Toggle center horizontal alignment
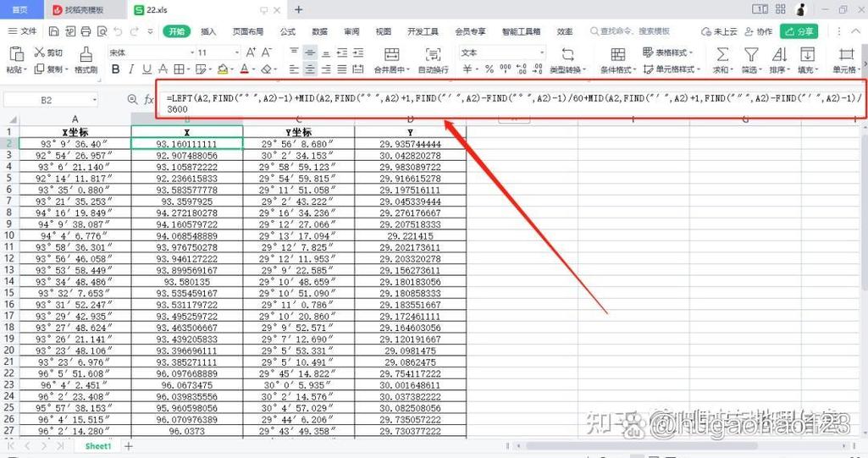Screen dimensions: 868x458 (310, 69)
